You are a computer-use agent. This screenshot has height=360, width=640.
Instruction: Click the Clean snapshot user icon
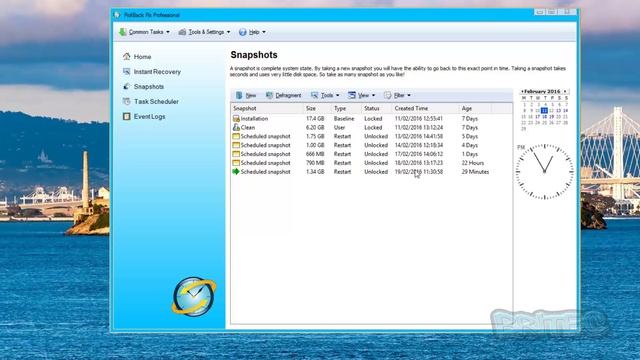pyautogui.click(x=236, y=127)
